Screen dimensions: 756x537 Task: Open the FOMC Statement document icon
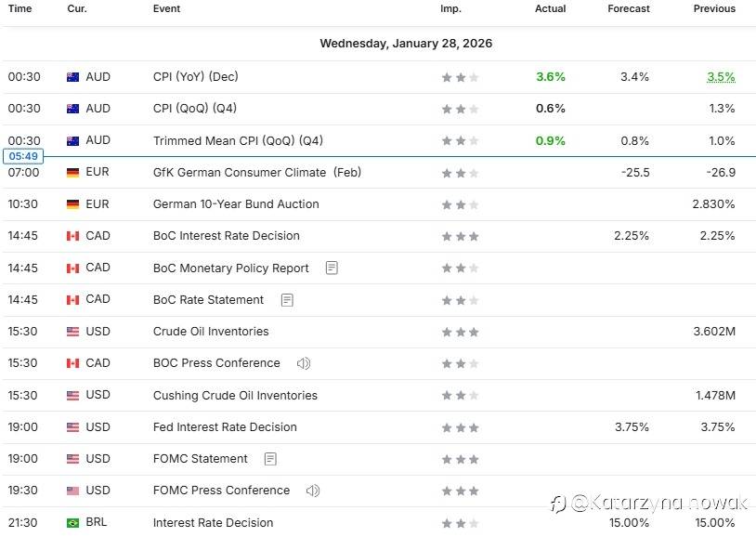tap(270, 459)
